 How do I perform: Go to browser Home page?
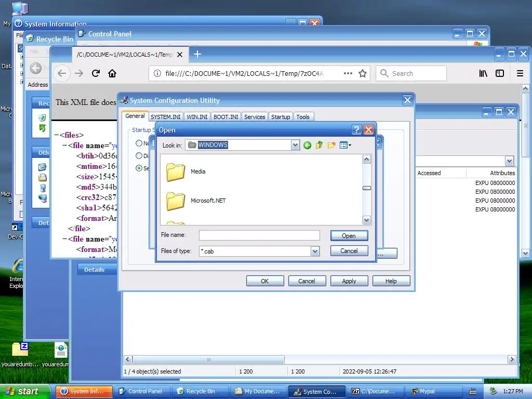112,73
